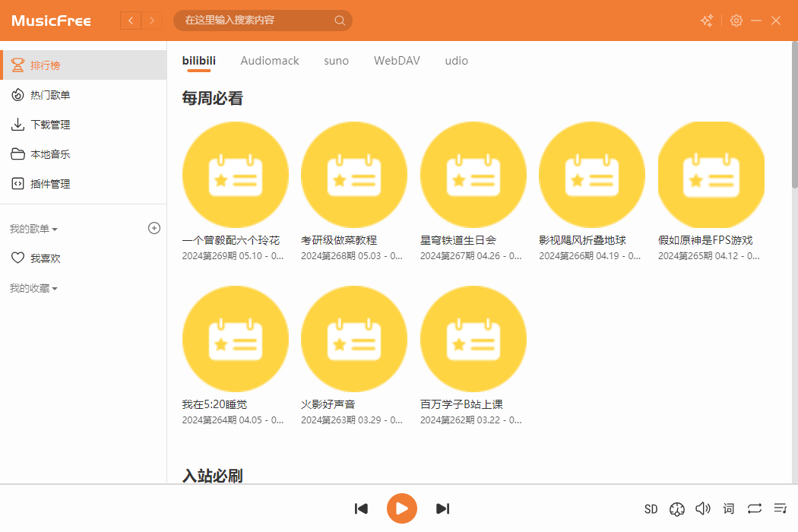Screen dimensions: 798x532
Task: Open the 我在5:20睡觉 cover
Action: [x=235, y=339]
